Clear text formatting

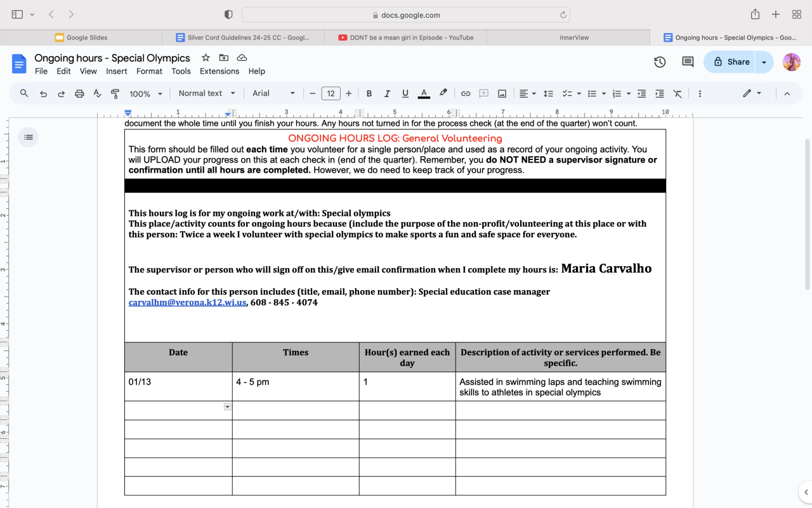(678, 93)
